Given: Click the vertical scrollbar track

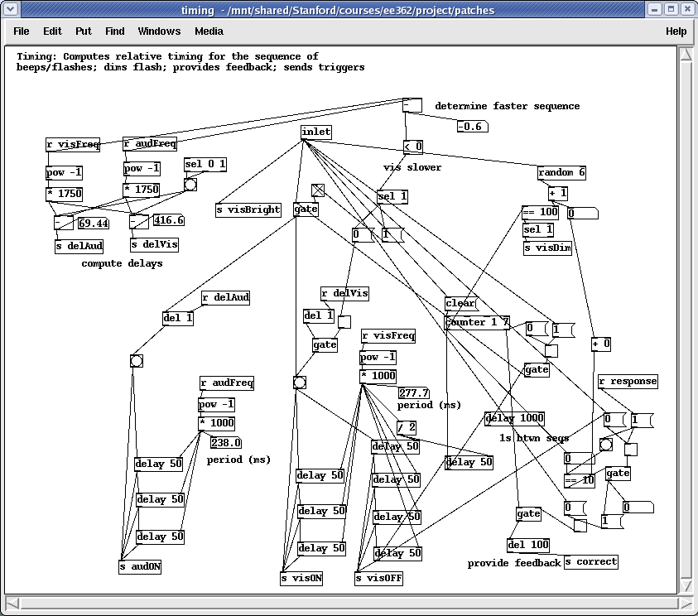Looking at the screenshot, I should [686, 331].
